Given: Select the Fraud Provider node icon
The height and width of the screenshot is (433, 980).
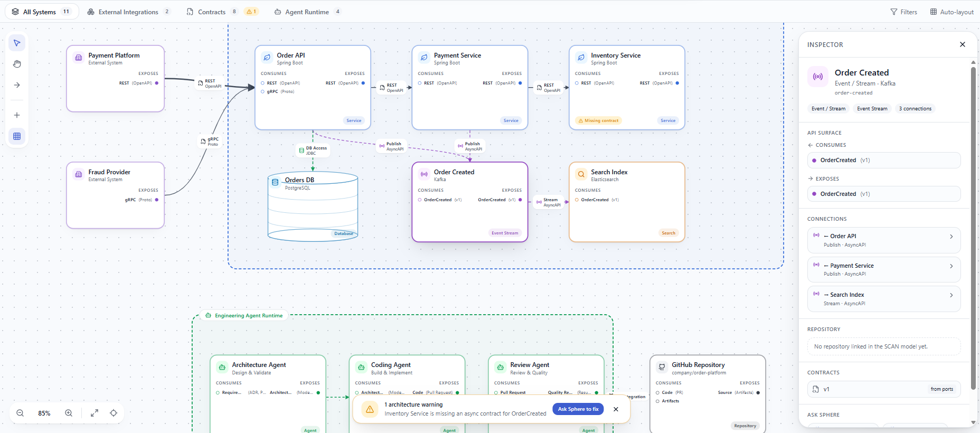Looking at the screenshot, I should (79, 174).
